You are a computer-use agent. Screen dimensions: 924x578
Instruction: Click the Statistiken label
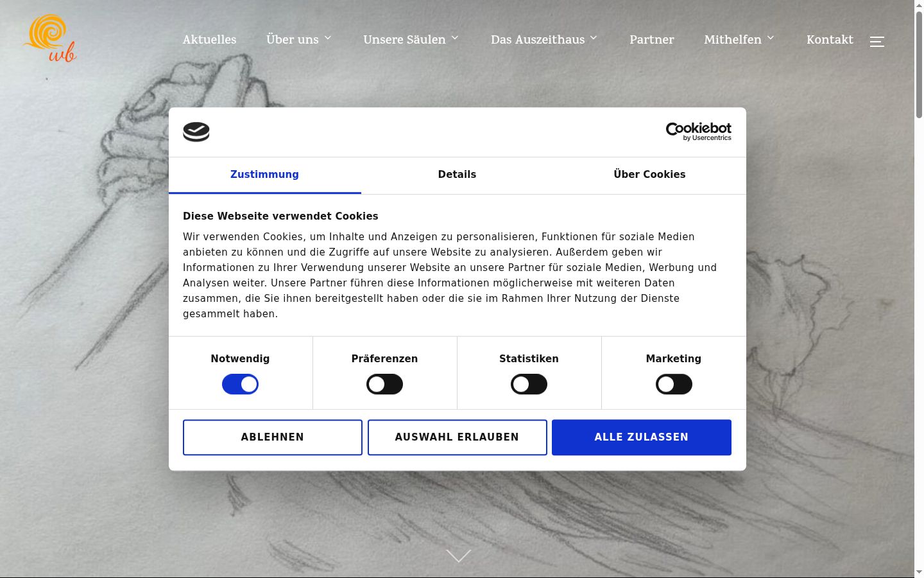pyautogui.click(x=529, y=359)
